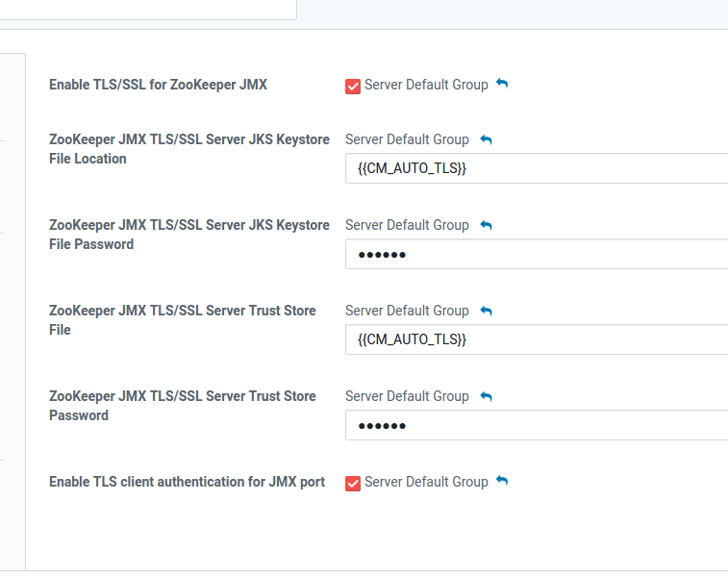The height and width of the screenshot is (576, 728).
Task: Click Server Default Group above Trust Store File
Action: (x=407, y=311)
